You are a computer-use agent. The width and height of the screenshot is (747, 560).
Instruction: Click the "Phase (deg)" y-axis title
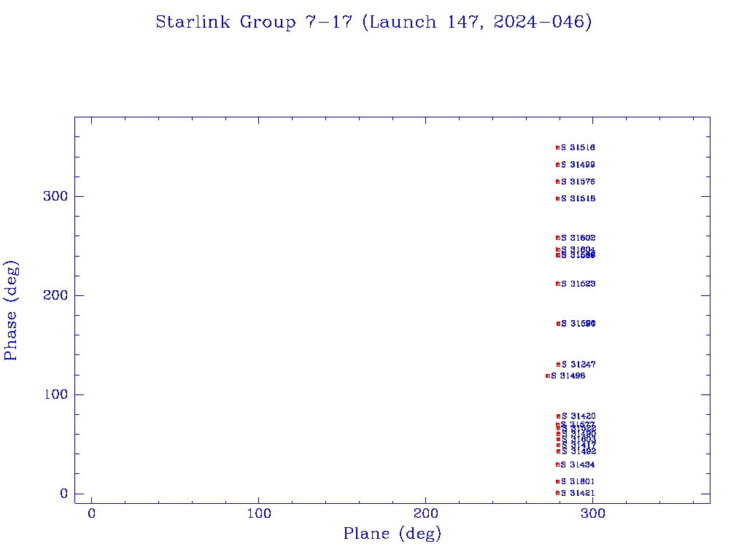click(x=11, y=311)
